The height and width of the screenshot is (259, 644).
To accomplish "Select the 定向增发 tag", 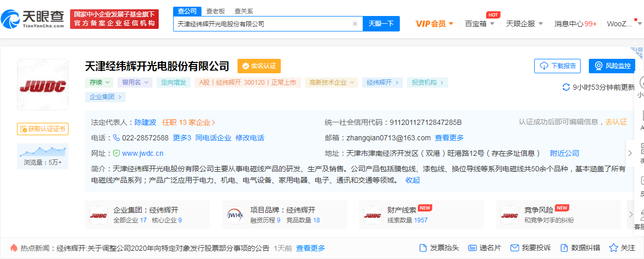I will point(173,83).
